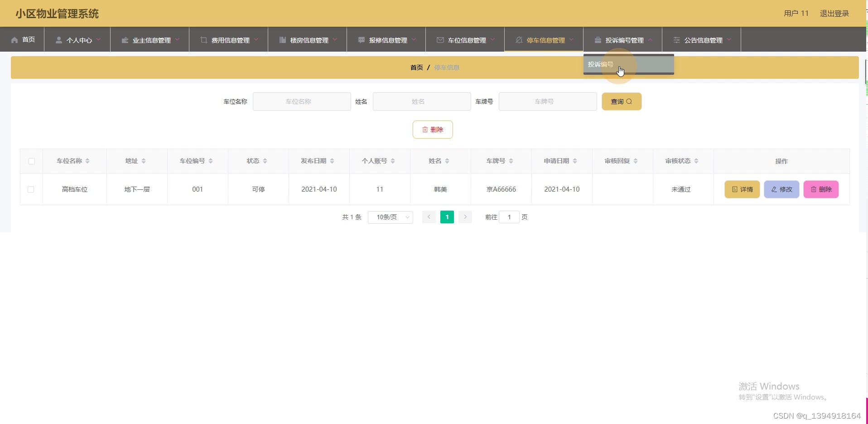Open the 10条/页 page size dropdown
The width and height of the screenshot is (868, 424).
[391, 217]
